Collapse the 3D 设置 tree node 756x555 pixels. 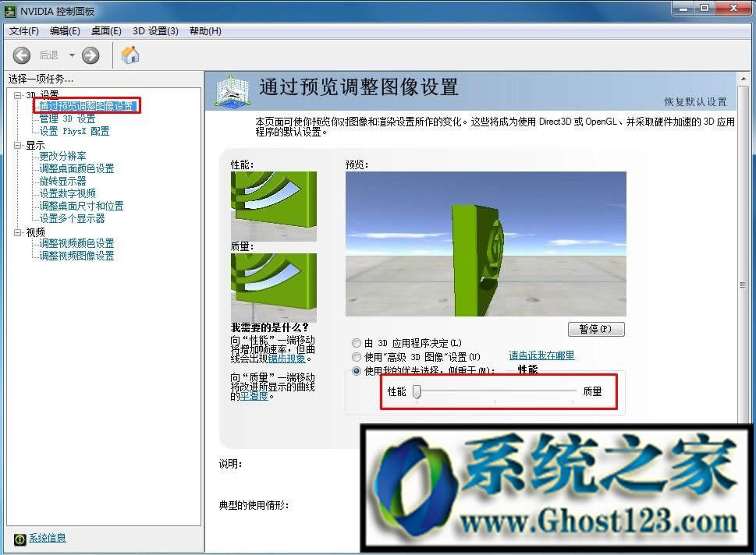pyautogui.click(x=18, y=95)
